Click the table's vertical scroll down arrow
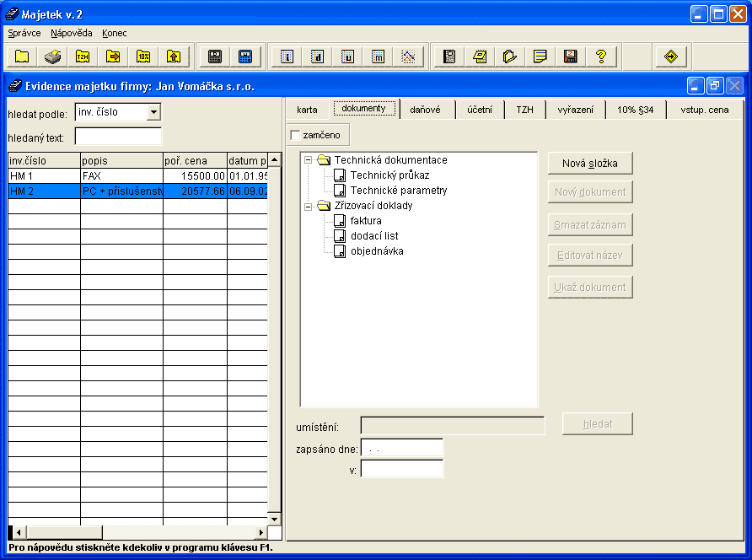The width and height of the screenshot is (752, 560). coord(274,519)
